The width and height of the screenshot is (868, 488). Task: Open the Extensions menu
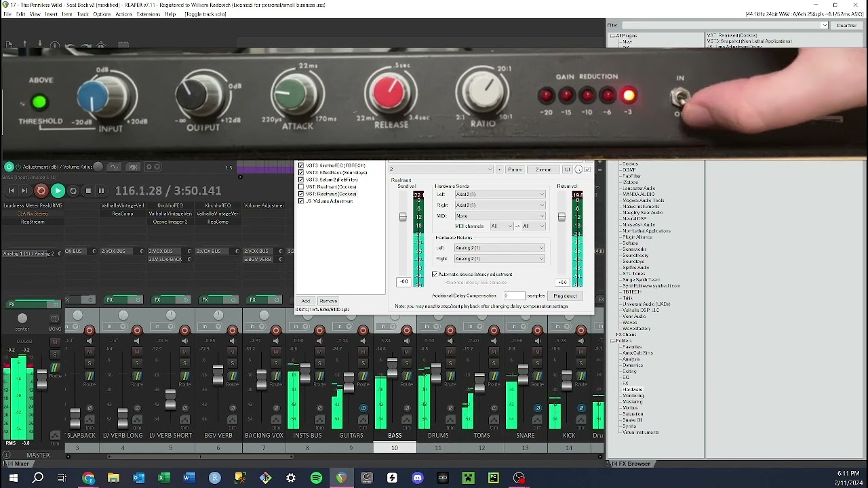click(149, 14)
